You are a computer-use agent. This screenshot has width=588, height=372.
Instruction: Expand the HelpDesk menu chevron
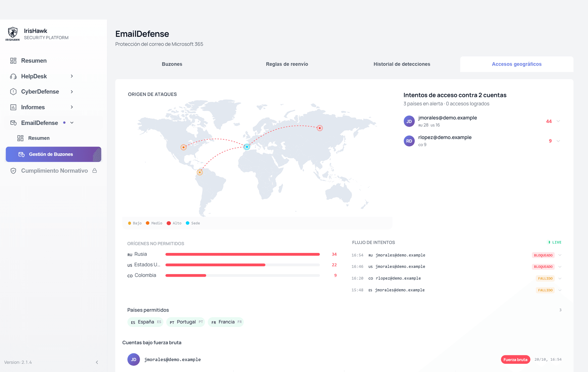[x=72, y=76]
